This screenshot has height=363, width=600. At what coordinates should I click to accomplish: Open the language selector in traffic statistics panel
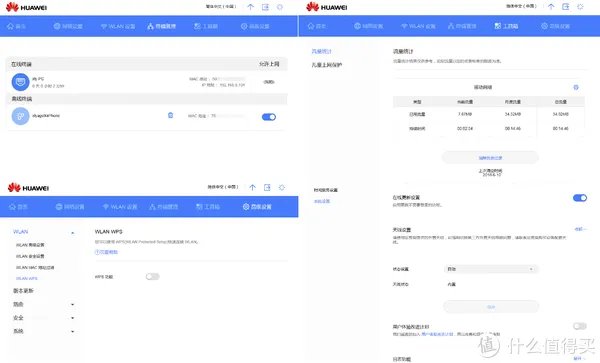tap(521, 6)
